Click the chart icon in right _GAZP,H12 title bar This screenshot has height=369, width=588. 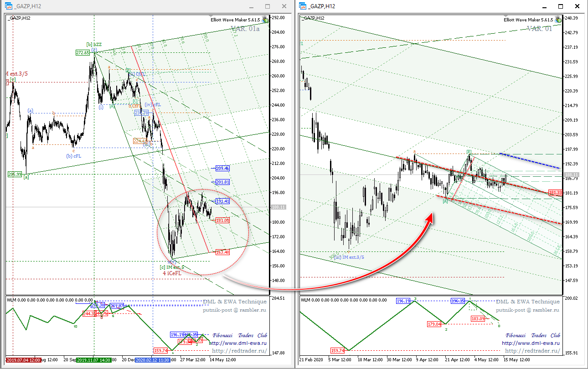click(x=303, y=6)
